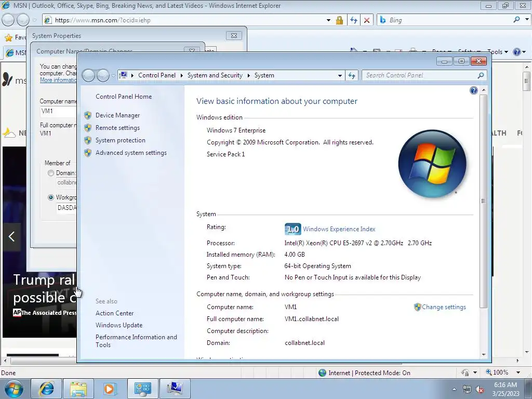Click shield icon beside Remote settings
This screenshot has height=399, width=532.
(x=88, y=128)
